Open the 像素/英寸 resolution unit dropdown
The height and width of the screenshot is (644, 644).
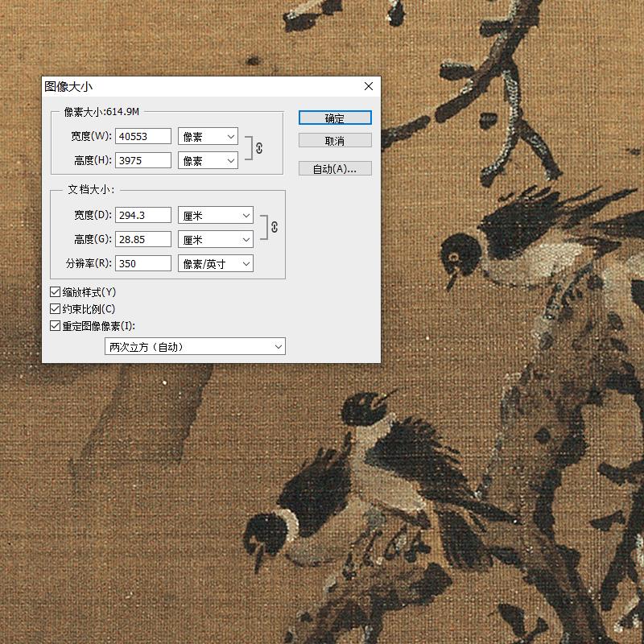[216, 263]
